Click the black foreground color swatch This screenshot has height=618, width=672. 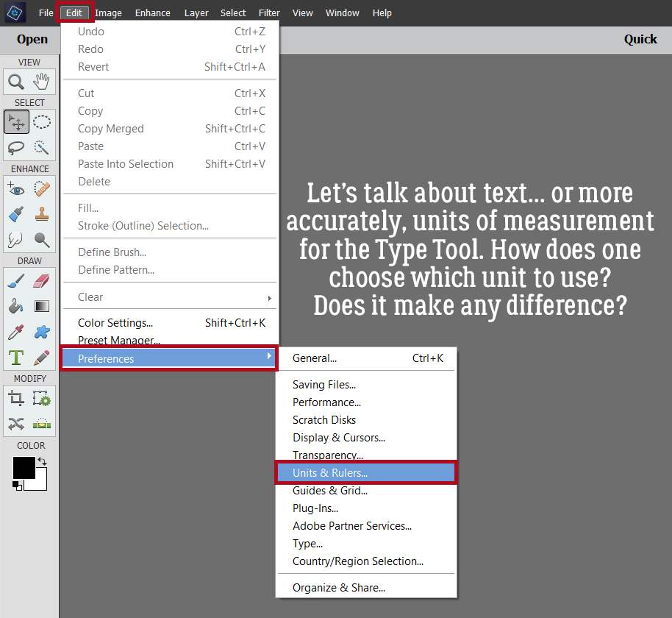coord(24,466)
